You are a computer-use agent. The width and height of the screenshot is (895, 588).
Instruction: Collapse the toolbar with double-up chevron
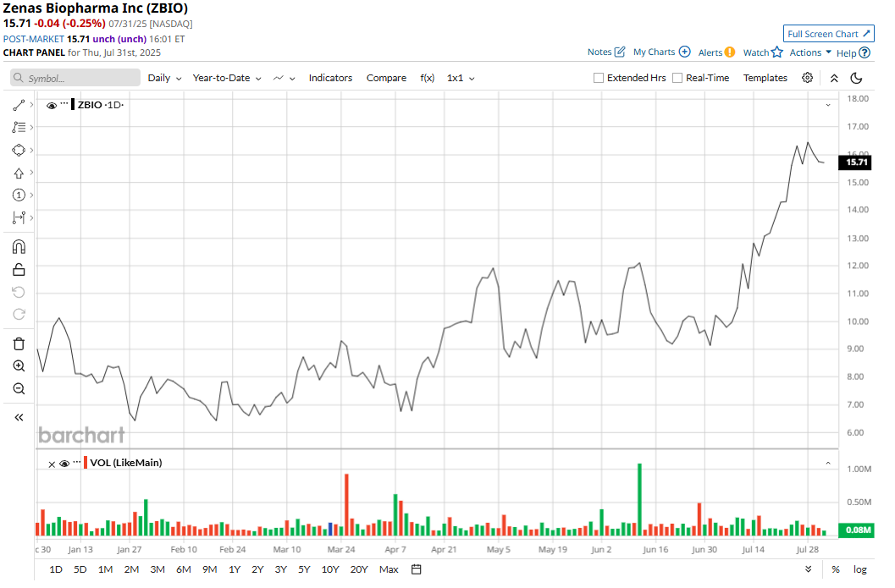point(834,78)
